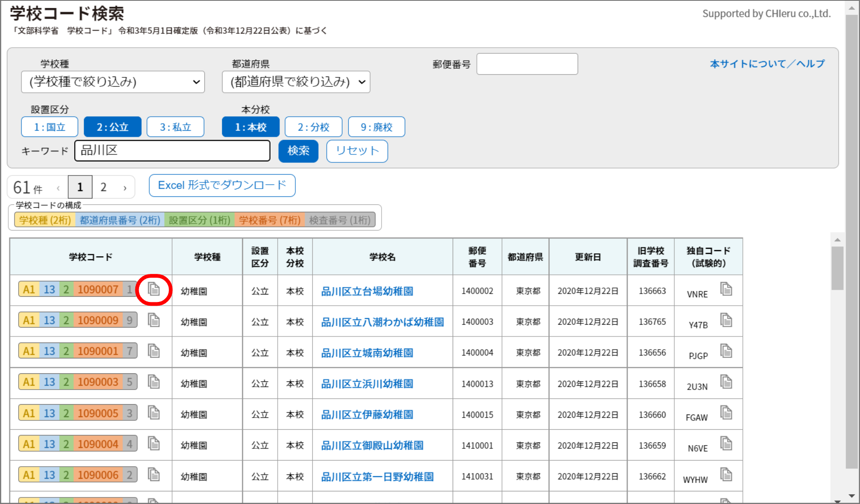Click the 検索 button
The image size is (860, 504).
[x=299, y=151]
